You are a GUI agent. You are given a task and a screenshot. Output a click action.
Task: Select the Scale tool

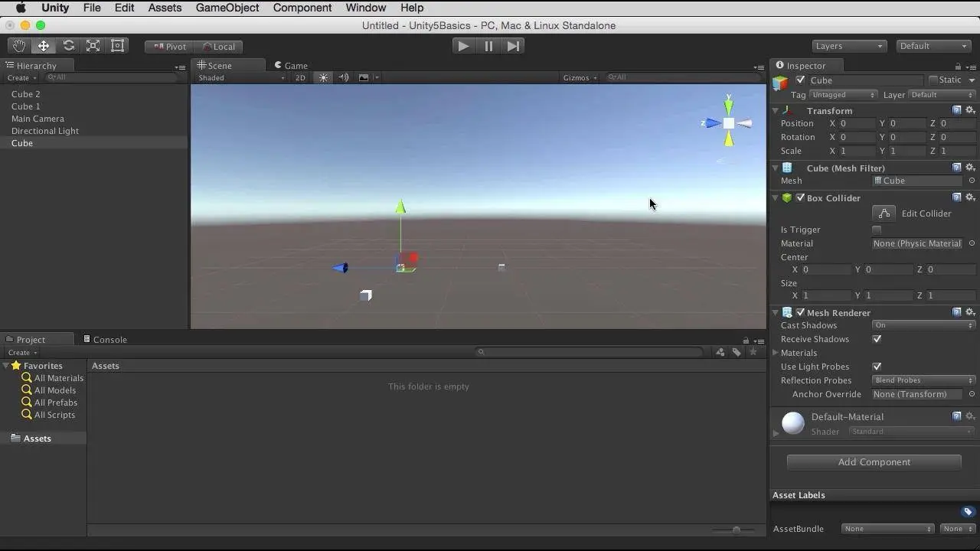tap(93, 46)
